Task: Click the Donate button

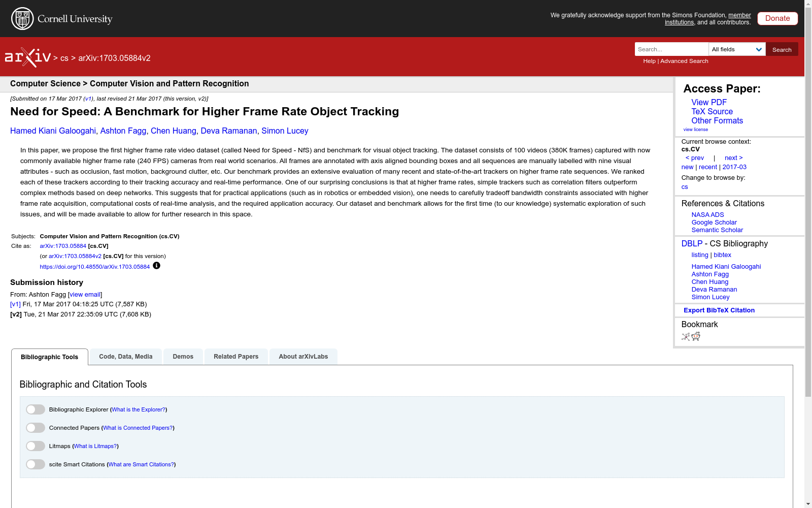Action: coord(777,18)
